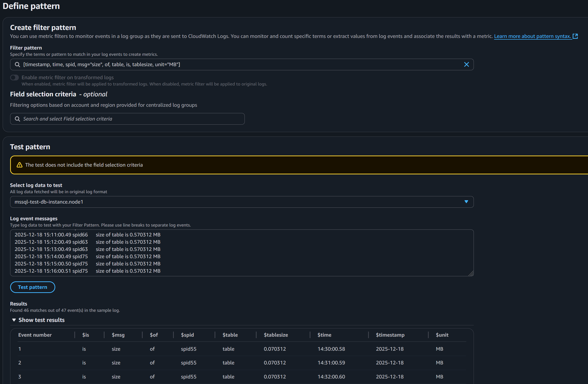Open Learn more about pattern syntax link

[532, 36]
